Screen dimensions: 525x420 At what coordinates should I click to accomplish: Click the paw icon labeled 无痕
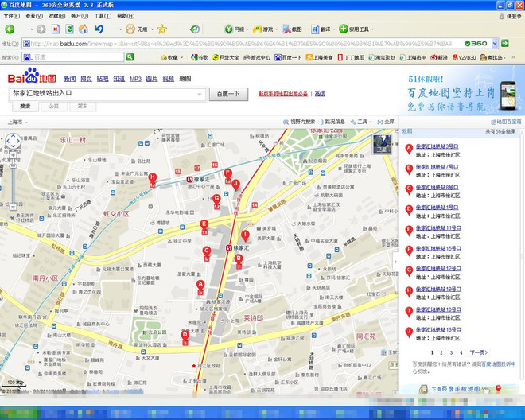pyautogui.click(x=130, y=29)
